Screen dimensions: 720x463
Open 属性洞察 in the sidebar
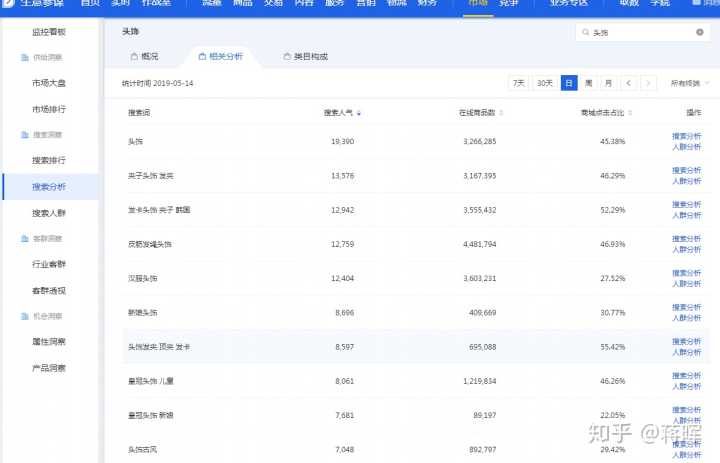(49, 342)
